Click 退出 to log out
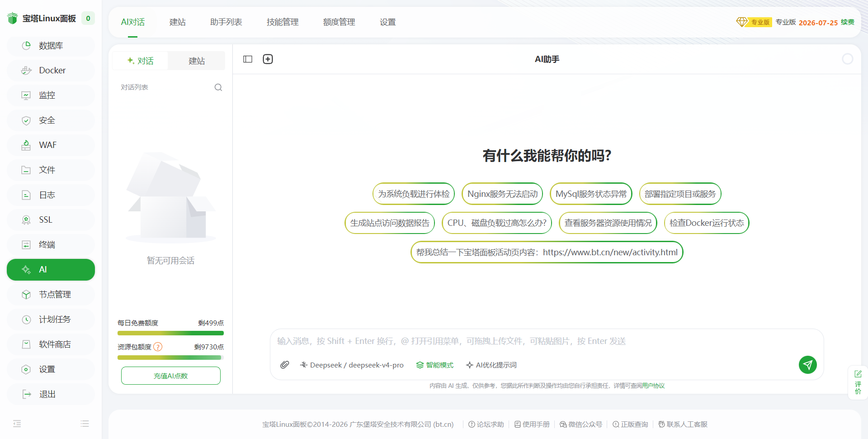 [x=51, y=394]
